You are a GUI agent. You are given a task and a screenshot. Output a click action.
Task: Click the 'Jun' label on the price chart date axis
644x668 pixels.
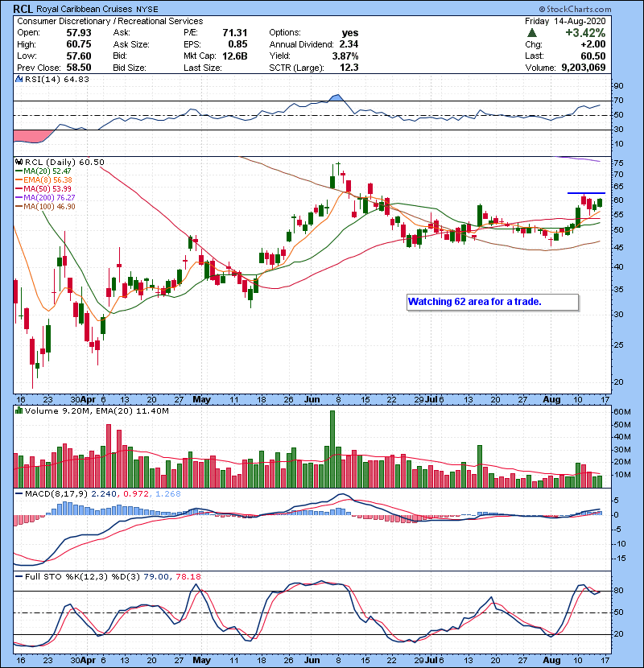point(312,400)
